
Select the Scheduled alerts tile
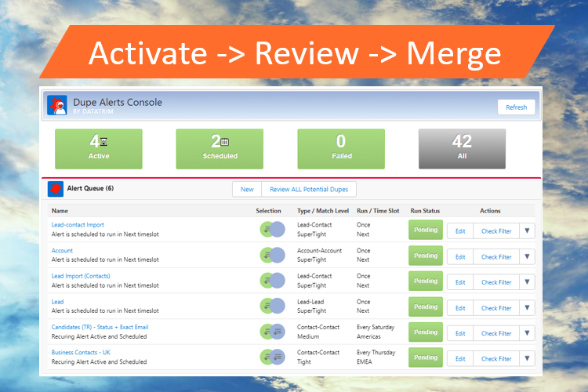219,149
